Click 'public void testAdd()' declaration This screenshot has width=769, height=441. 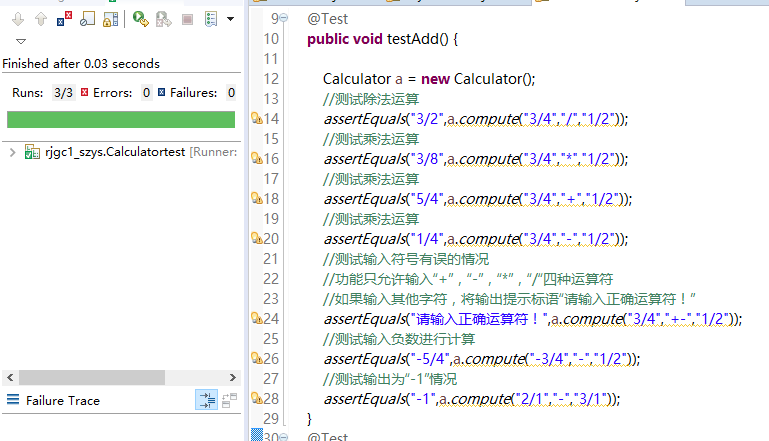pos(383,39)
